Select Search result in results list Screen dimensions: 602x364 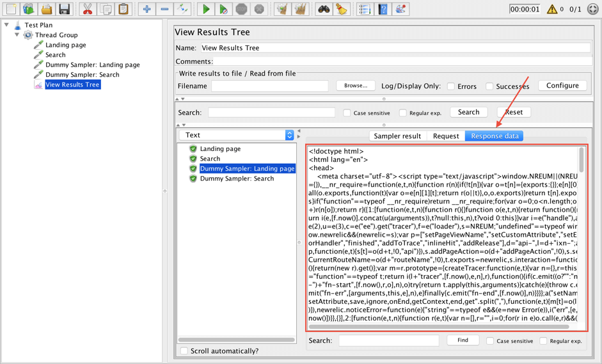pos(210,159)
